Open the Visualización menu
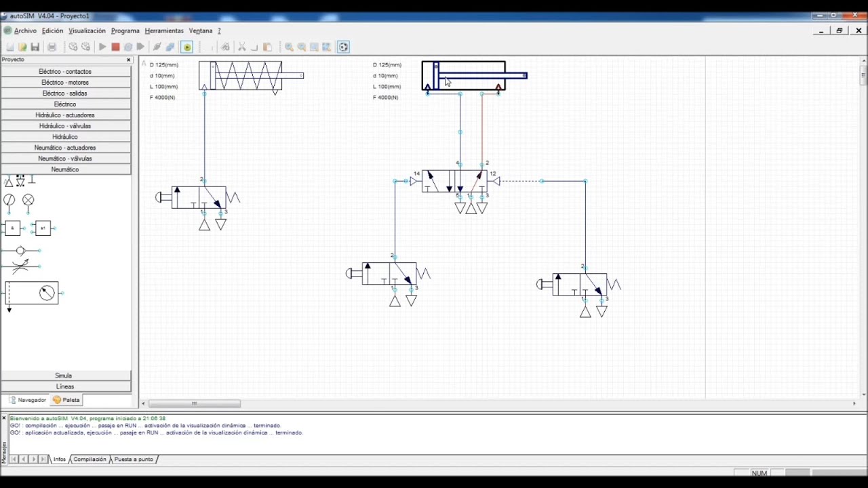The height and width of the screenshot is (488, 868). point(87,30)
